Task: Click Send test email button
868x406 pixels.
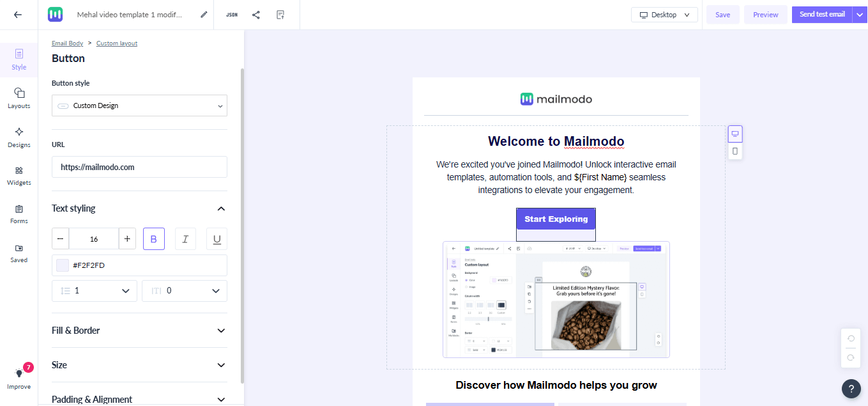Action: (822, 15)
